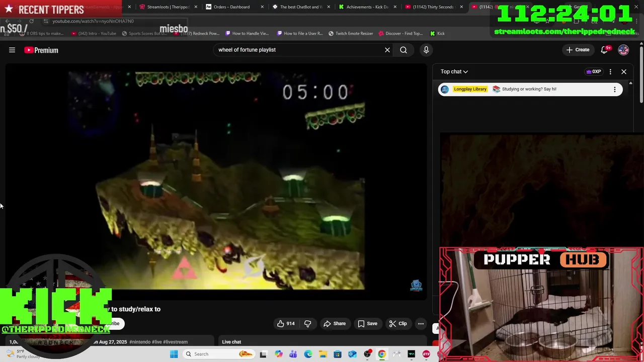This screenshot has width=644, height=362.
Task: Create a clip of video
Action: [x=397, y=324]
